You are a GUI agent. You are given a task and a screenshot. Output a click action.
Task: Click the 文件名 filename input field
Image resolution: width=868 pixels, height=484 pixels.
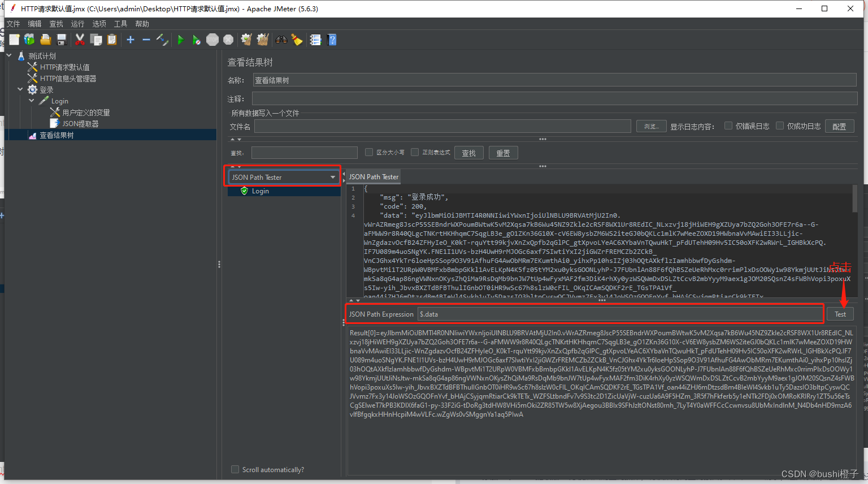pos(442,127)
